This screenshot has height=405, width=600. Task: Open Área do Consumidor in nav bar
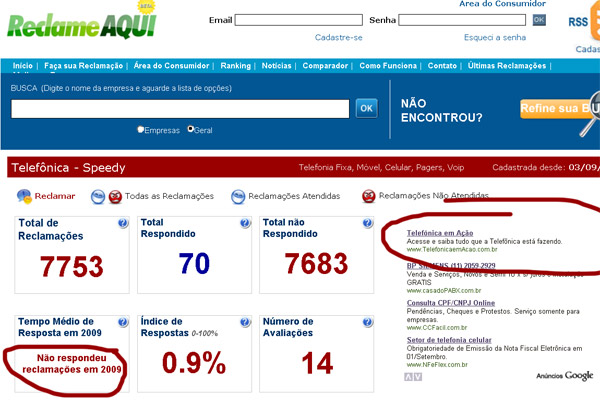(171, 65)
